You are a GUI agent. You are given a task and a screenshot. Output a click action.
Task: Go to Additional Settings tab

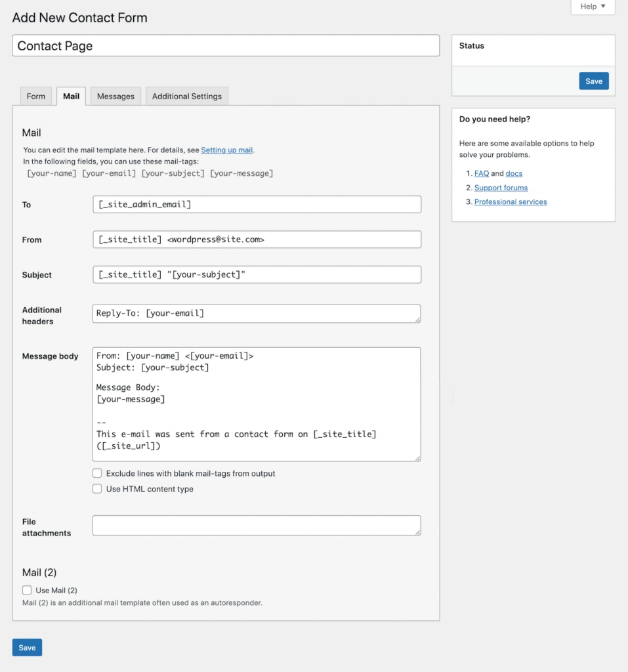coord(187,96)
